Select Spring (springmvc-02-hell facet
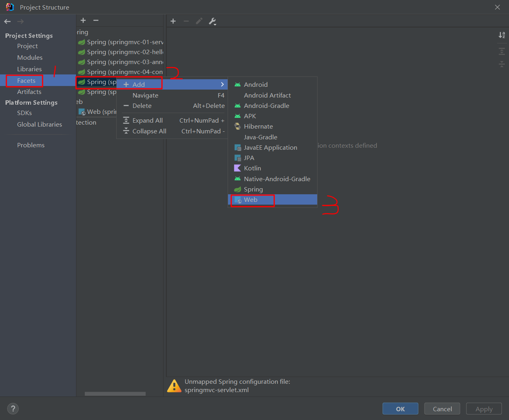This screenshot has height=420, width=509. click(120, 52)
